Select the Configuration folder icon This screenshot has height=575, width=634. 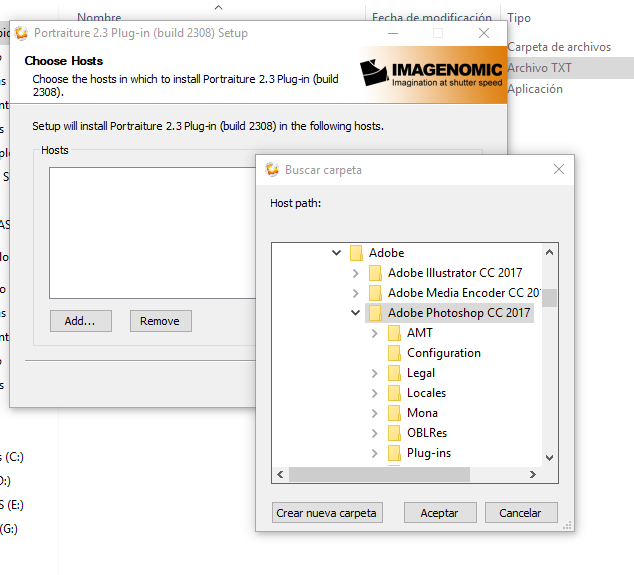coord(394,353)
